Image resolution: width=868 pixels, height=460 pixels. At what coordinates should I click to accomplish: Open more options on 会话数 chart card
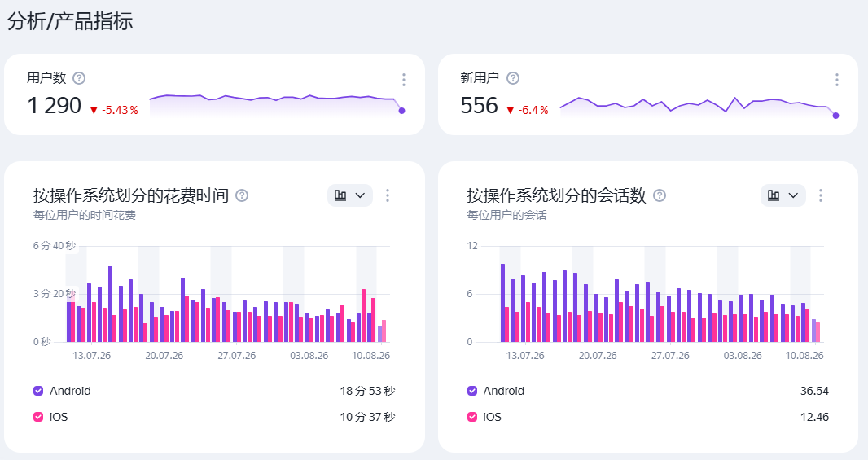pyautogui.click(x=821, y=195)
